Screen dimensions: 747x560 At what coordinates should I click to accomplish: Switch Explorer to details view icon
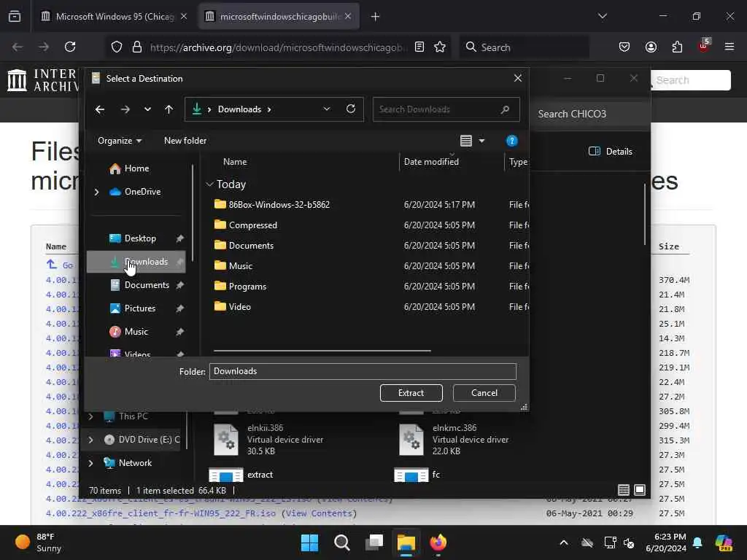pyautogui.click(x=623, y=490)
